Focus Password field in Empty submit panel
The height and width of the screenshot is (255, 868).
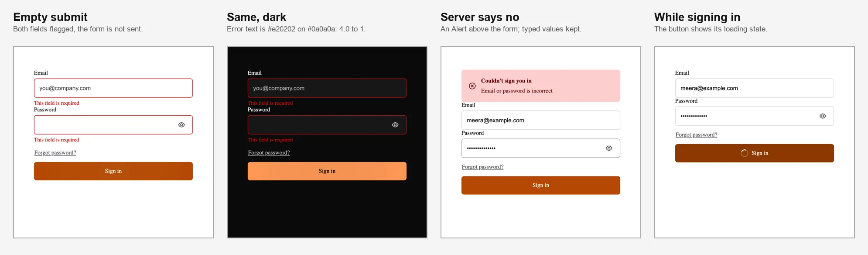[x=113, y=125]
